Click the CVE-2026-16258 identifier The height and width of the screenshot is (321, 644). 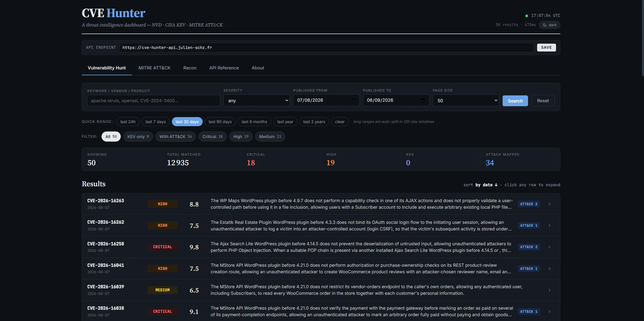(x=106, y=244)
